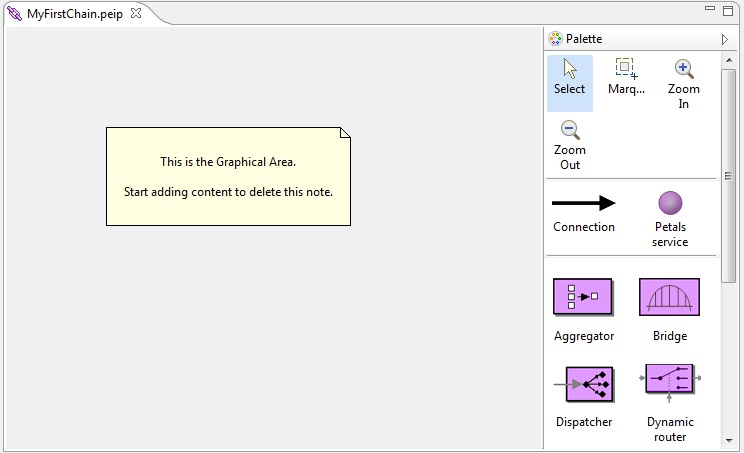Image resolution: width=744 pixels, height=453 pixels.
Task: Activate the Zoom In tool
Action: [684, 78]
